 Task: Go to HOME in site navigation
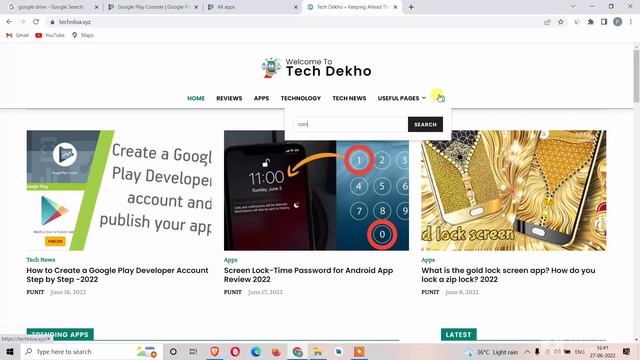[x=196, y=98]
